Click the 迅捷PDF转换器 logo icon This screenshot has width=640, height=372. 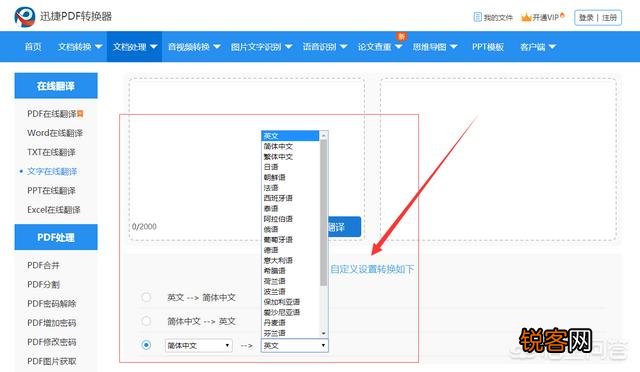pyautogui.click(x=24, y=17)
